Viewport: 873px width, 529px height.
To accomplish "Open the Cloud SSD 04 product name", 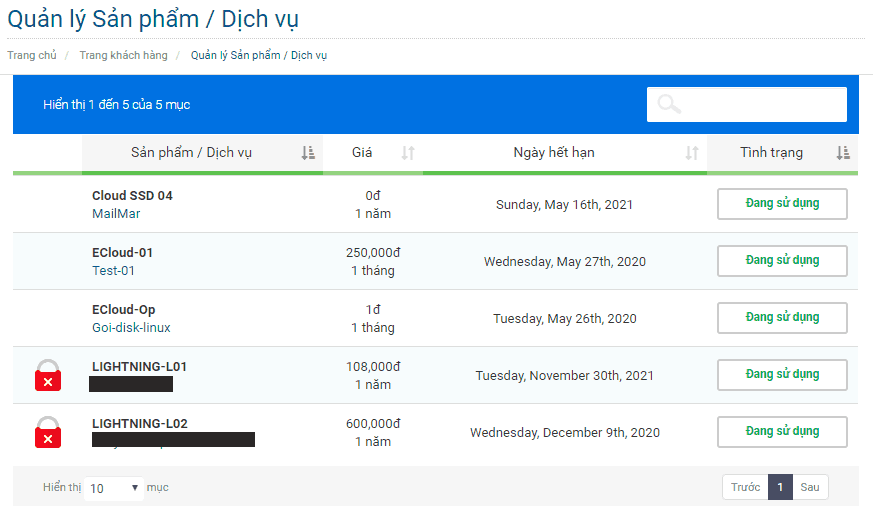I will click(133, 195).
